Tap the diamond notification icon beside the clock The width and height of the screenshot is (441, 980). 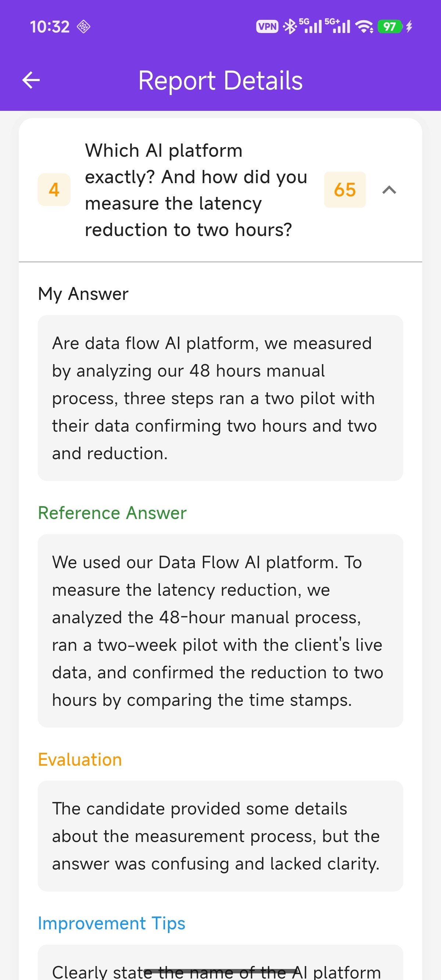83,27
